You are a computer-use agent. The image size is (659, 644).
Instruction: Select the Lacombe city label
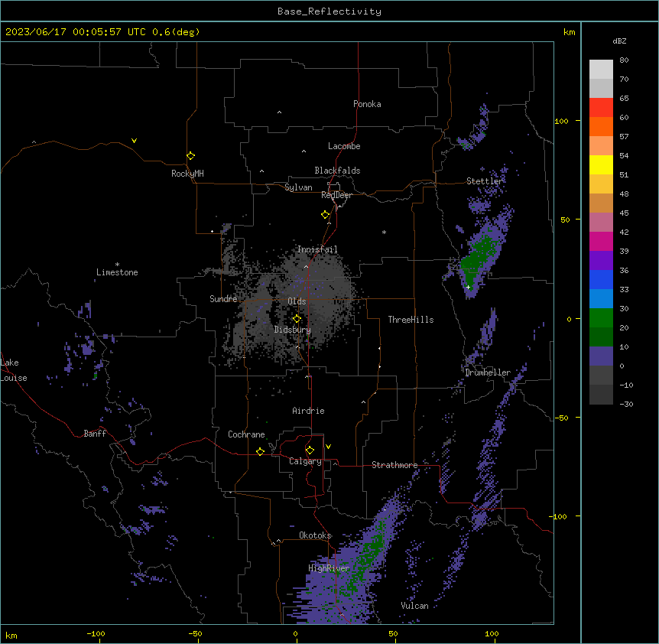click(344, 146)
